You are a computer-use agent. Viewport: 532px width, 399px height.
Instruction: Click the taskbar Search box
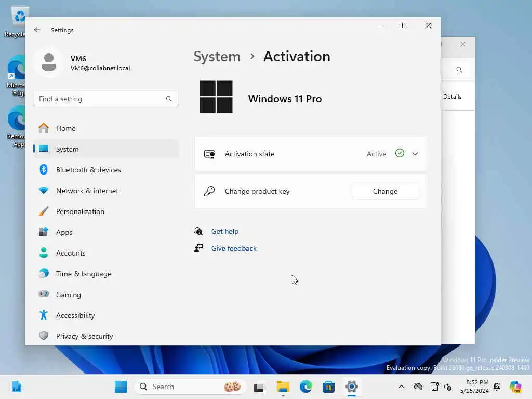pyautogui.click(x=190, y=387)
